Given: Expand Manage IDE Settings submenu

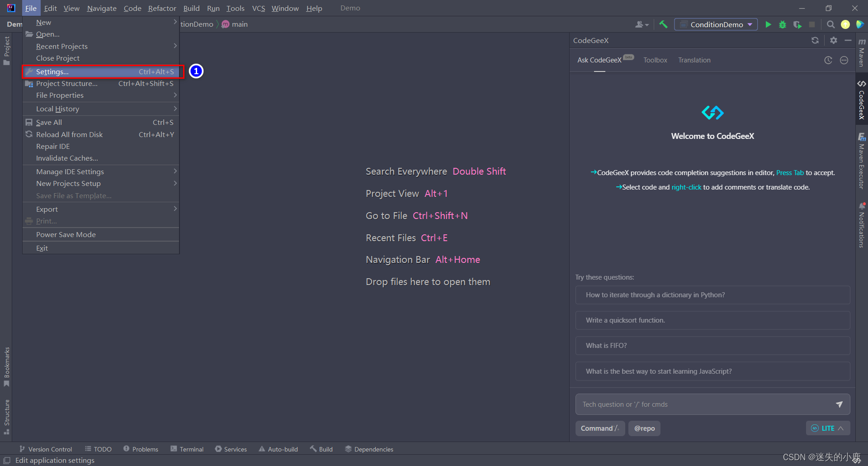Looking at the screenshot, I should (101, 171).
